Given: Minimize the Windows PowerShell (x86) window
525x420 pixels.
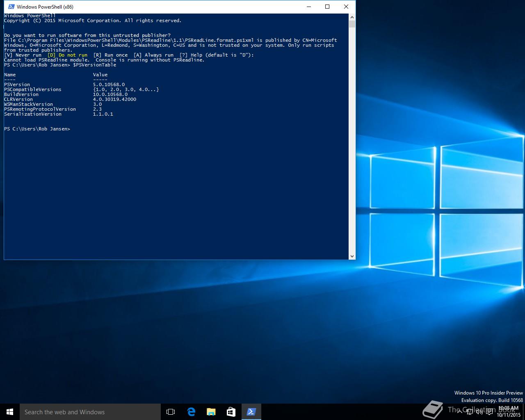Looking at the screenshot, I should (308, 7).
